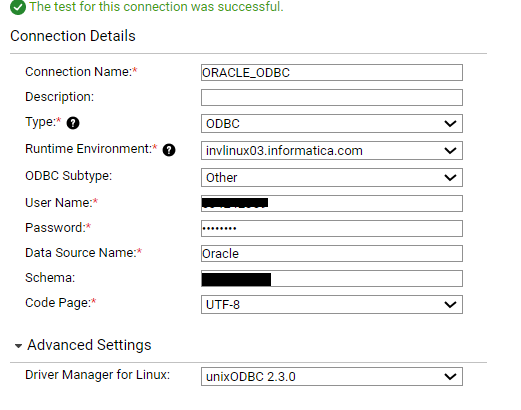The image size is (521, 410).
Task: Select the ODBC Subtype label
Action: coord(69,176)
